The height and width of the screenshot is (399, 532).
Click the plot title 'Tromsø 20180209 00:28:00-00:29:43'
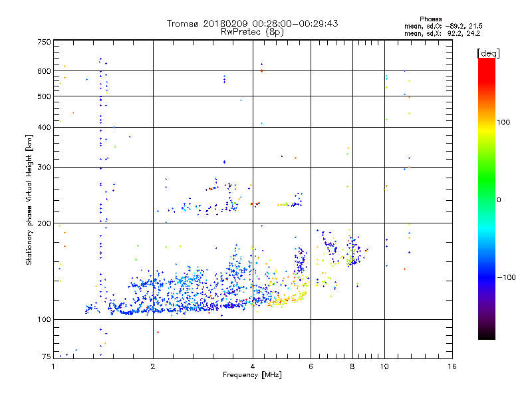coord(252,23)
